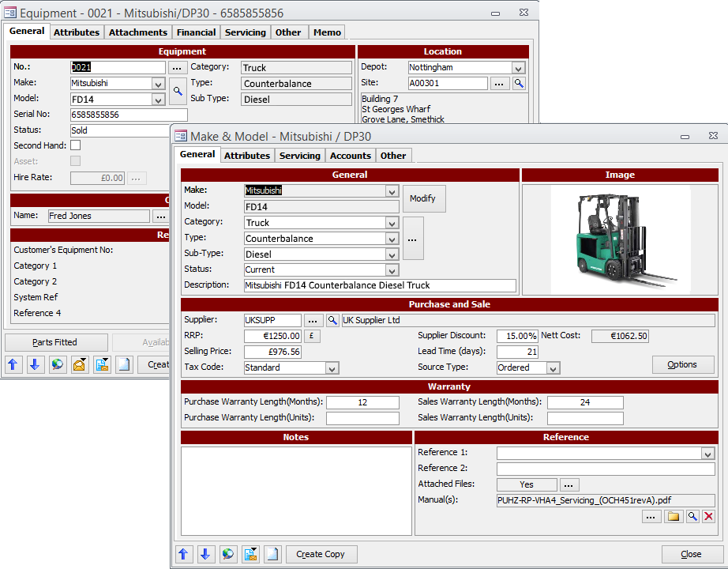Image resolution: width=728 pixels, height=569 pixels.
Task: Click the Options button
Action: (682, 364)
